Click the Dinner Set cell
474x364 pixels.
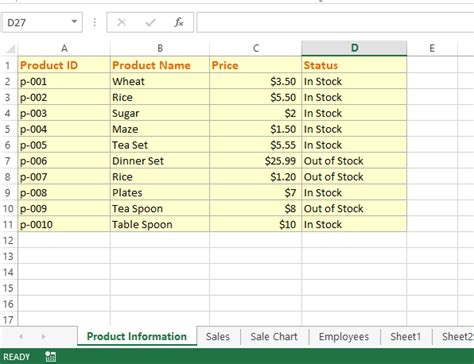[160, 161]
